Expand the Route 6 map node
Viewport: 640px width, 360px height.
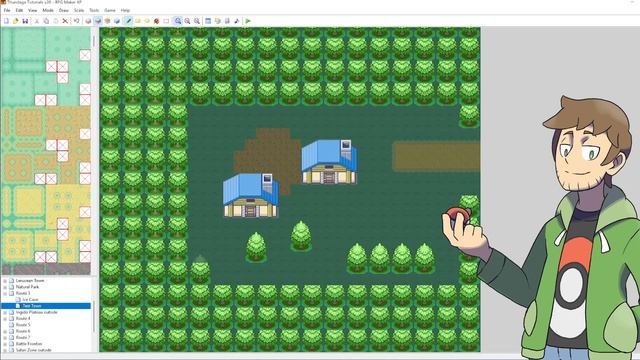(5, 331)
